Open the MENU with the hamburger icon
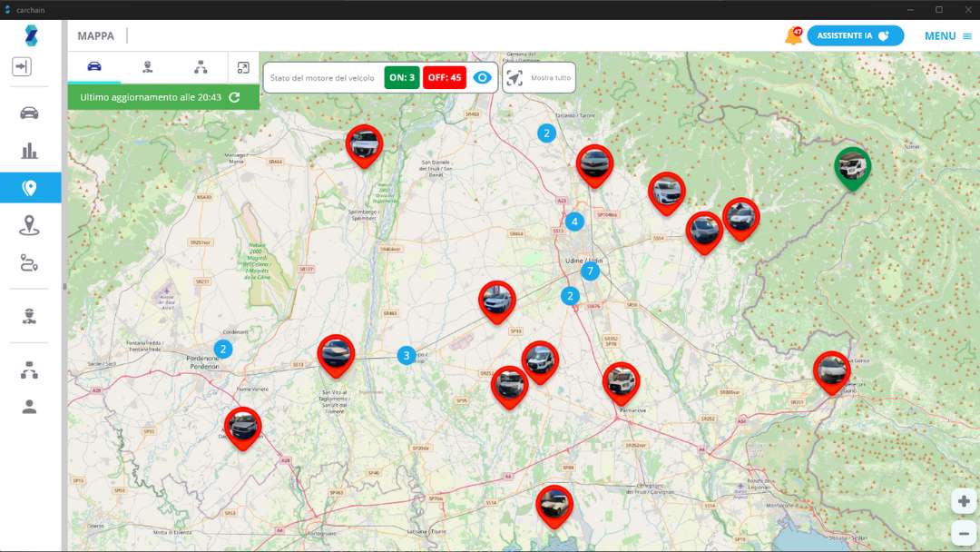 pyautogui.click(x=965, y=35)
